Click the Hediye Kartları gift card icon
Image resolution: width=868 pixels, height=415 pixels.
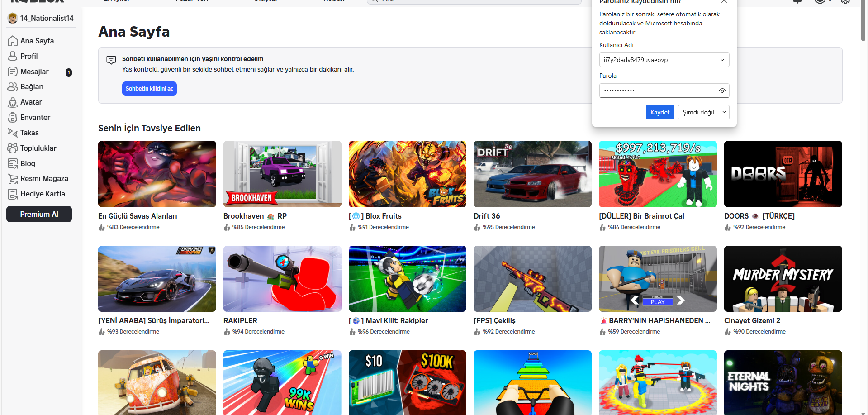click(13, 194)
